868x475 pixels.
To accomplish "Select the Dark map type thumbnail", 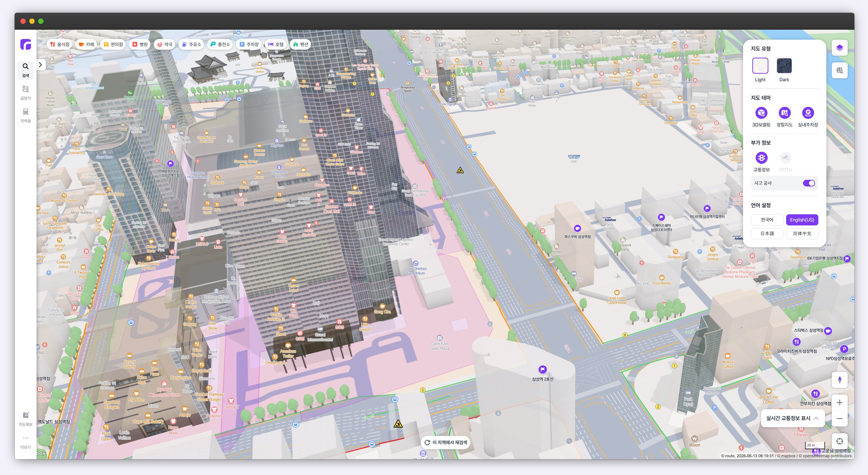I will pyautogui.click(x=784, y=66).
